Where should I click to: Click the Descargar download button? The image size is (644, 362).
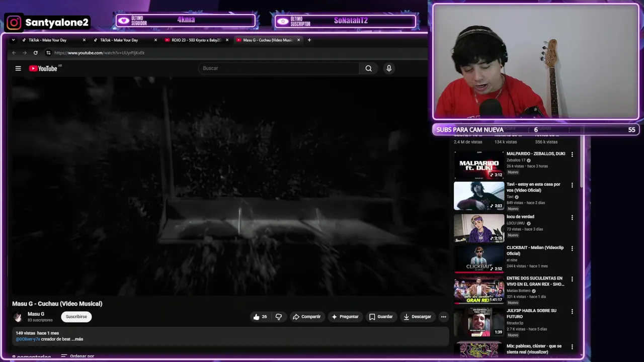pos(418,317)
